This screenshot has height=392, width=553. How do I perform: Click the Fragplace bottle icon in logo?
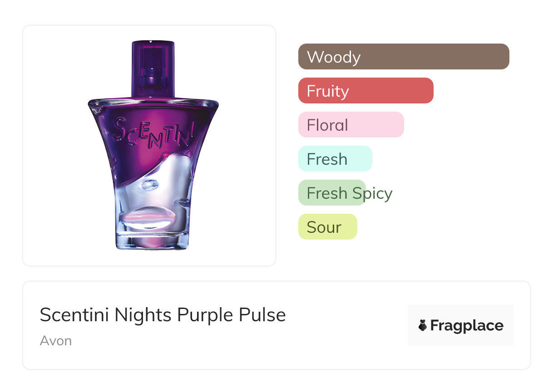tap(423, 325)
